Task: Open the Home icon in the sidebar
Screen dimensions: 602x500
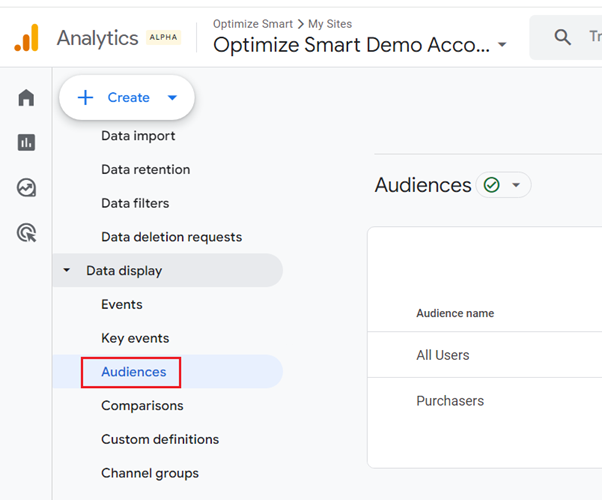Action: 26,98
